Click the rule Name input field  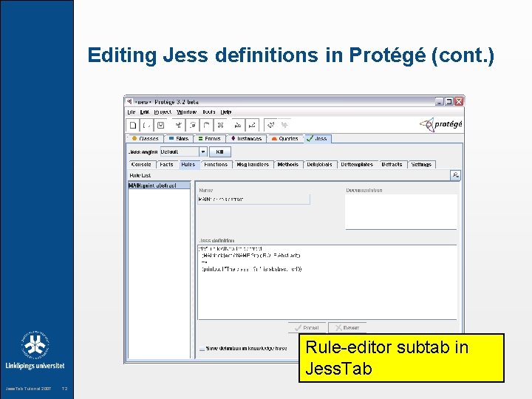click(x=253, y=199)
